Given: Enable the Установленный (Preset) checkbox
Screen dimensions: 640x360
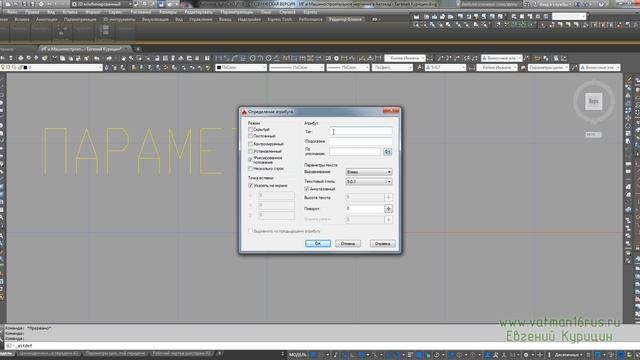Looking at the screenshot, I should 251,151.
